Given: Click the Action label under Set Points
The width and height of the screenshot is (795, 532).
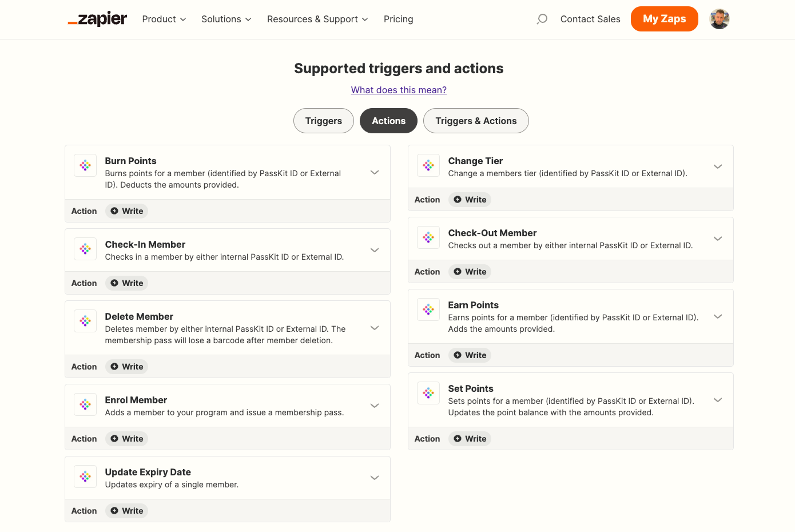Looking at the screenshot, I should [427, 439].
